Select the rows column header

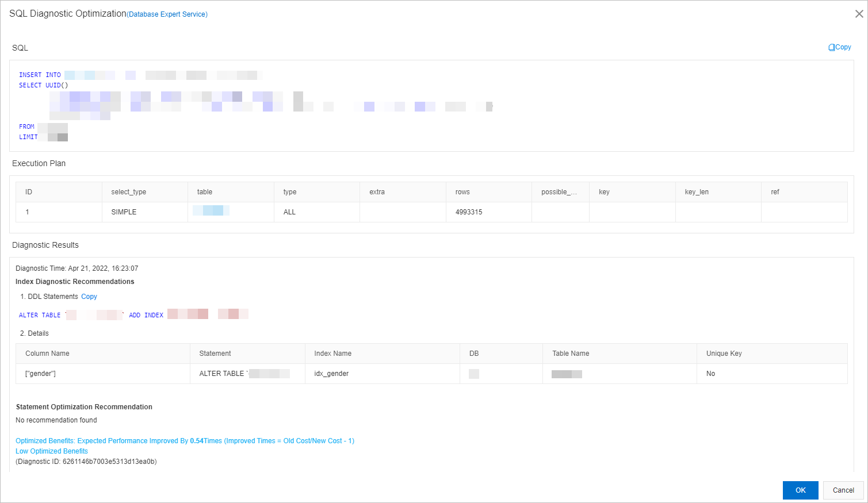489,192
